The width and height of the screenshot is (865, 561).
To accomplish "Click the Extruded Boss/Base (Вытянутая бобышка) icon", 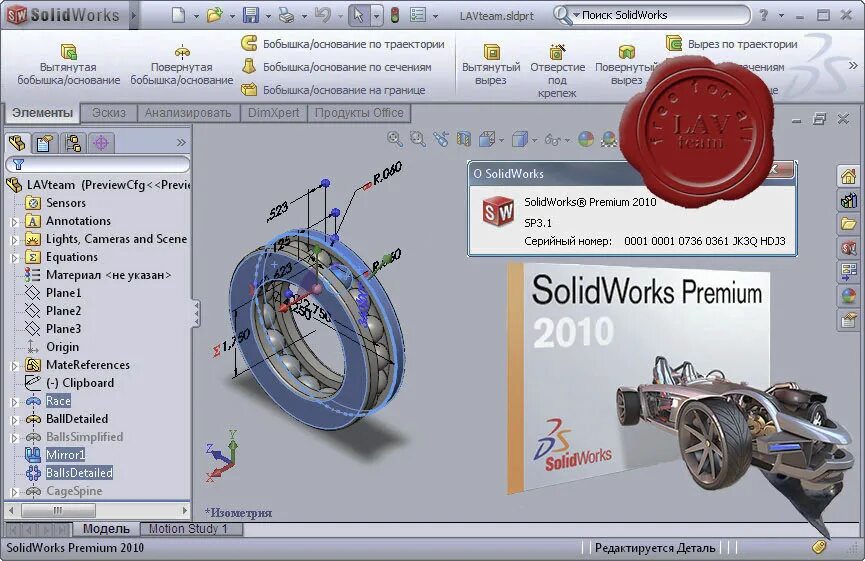I will click(x=68, y=52).
